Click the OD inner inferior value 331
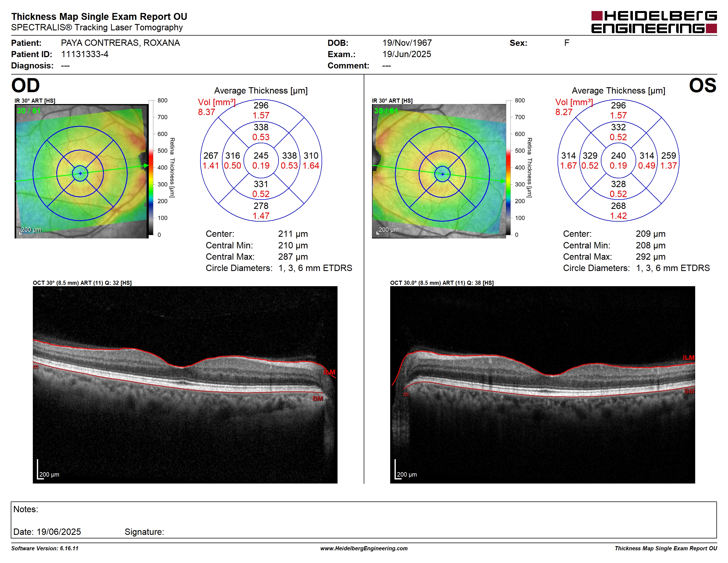Image resolution: width=728 pixels, height=563 pixels. pyautogui.click(x=261, y=184)
